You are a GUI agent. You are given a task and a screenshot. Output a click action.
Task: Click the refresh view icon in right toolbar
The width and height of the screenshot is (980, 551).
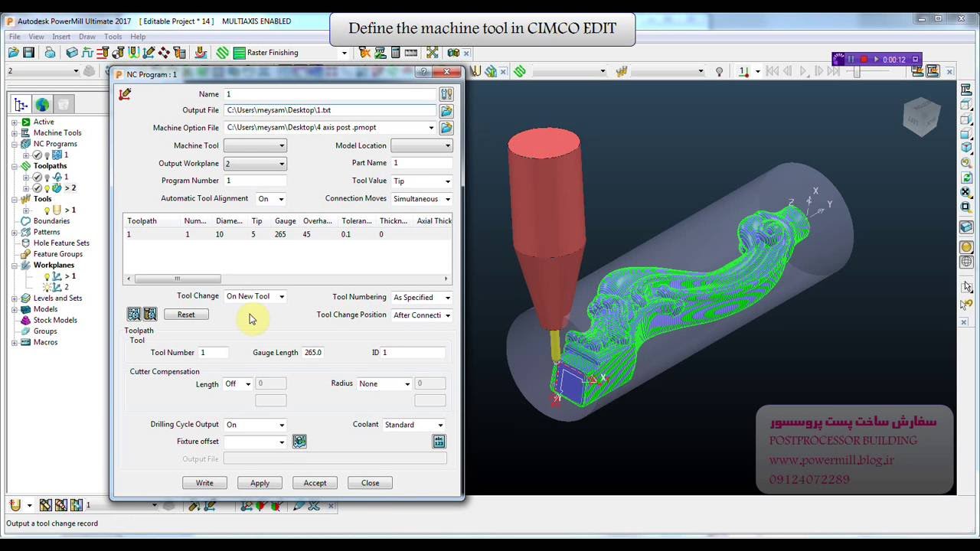966,178
